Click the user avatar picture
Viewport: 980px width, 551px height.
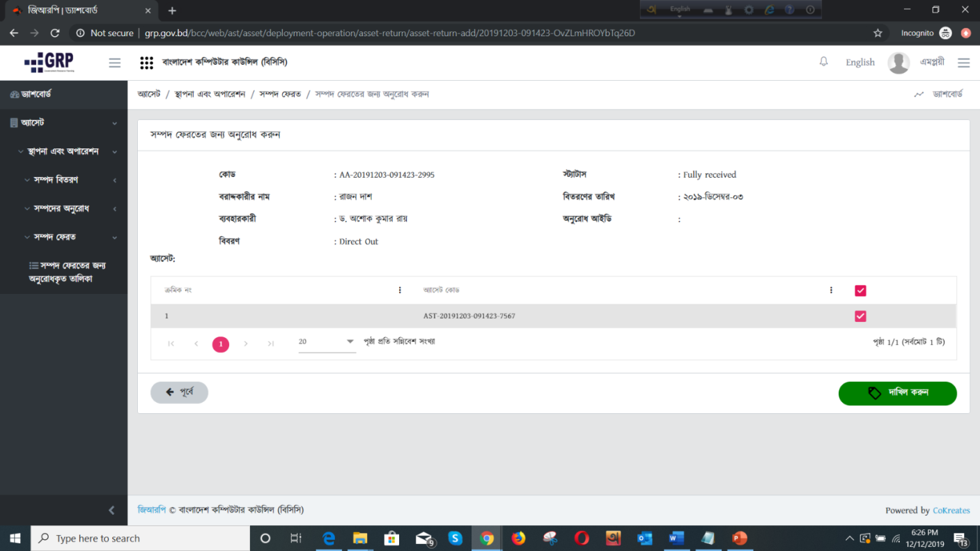[899, 63]
